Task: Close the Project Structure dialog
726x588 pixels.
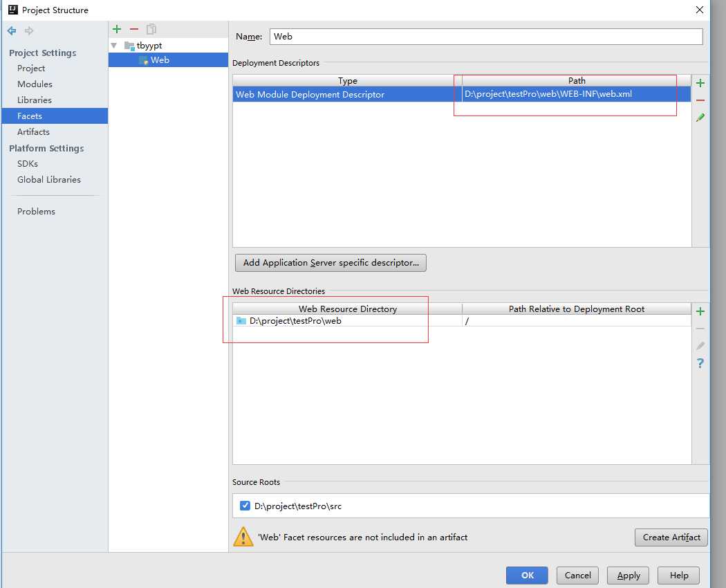Action: tap(700, 10)
